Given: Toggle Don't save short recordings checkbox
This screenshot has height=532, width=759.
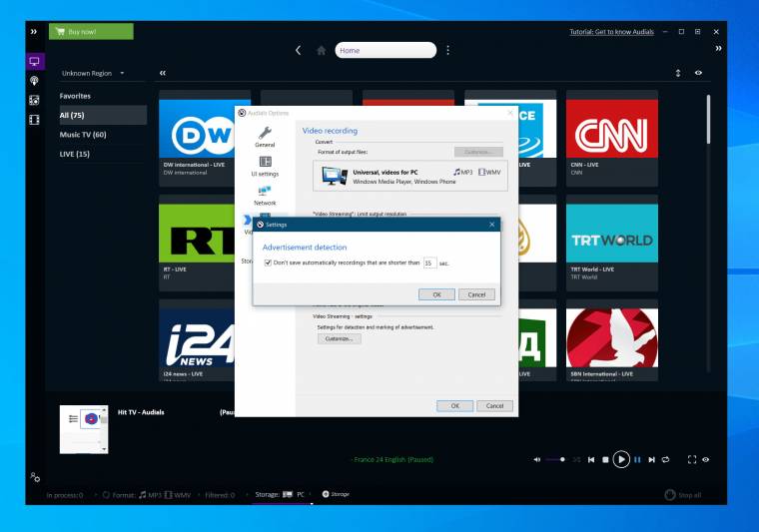Looking at the screenshot, I should click(x=268, y=263).
